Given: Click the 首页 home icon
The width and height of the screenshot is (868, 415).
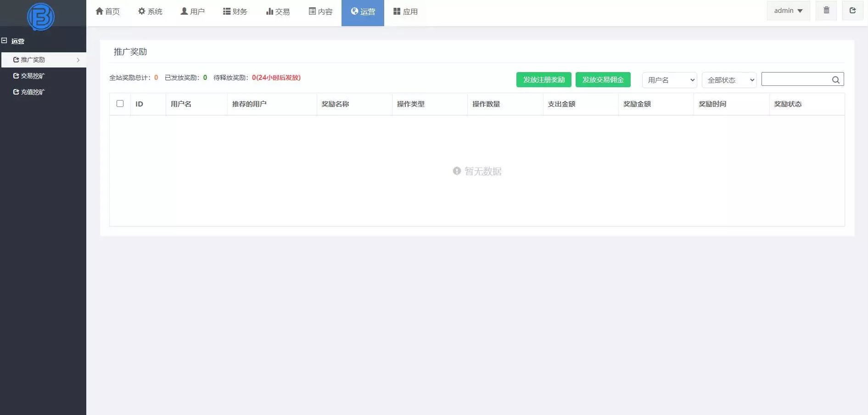Looking at the screenshot, I should pos(99,11).
